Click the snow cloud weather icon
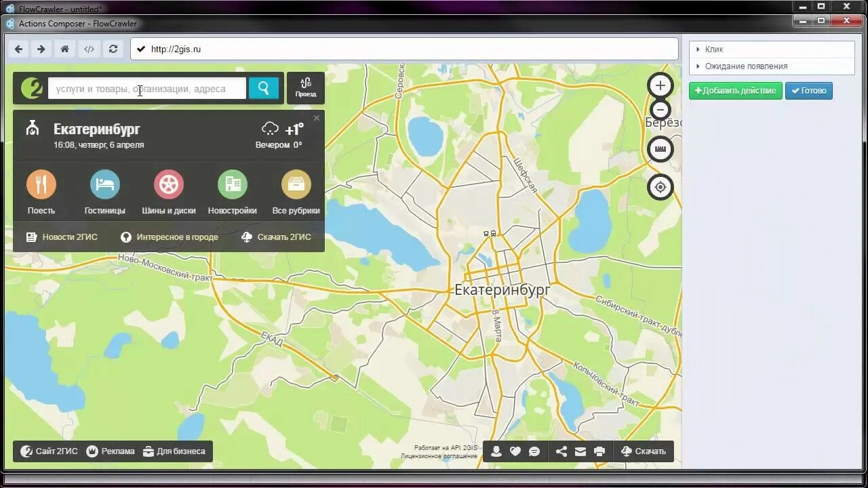This screenshot has width=868, height=488. 270,129
